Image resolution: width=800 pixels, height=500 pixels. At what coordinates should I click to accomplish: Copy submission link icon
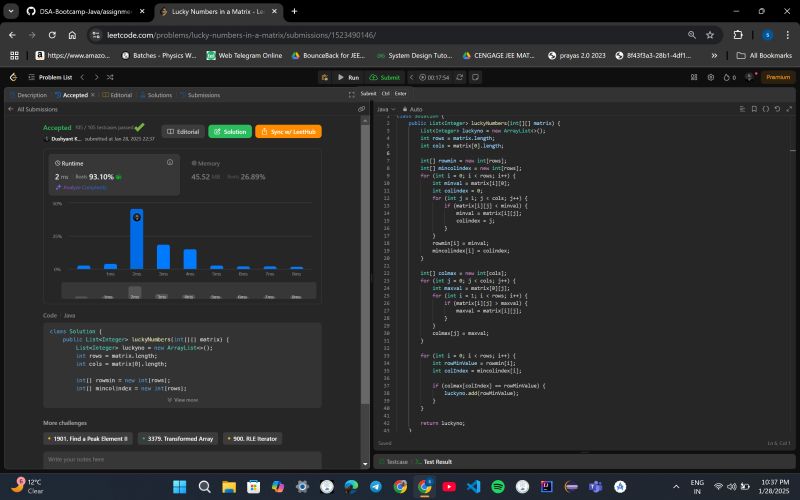point(361,109)
